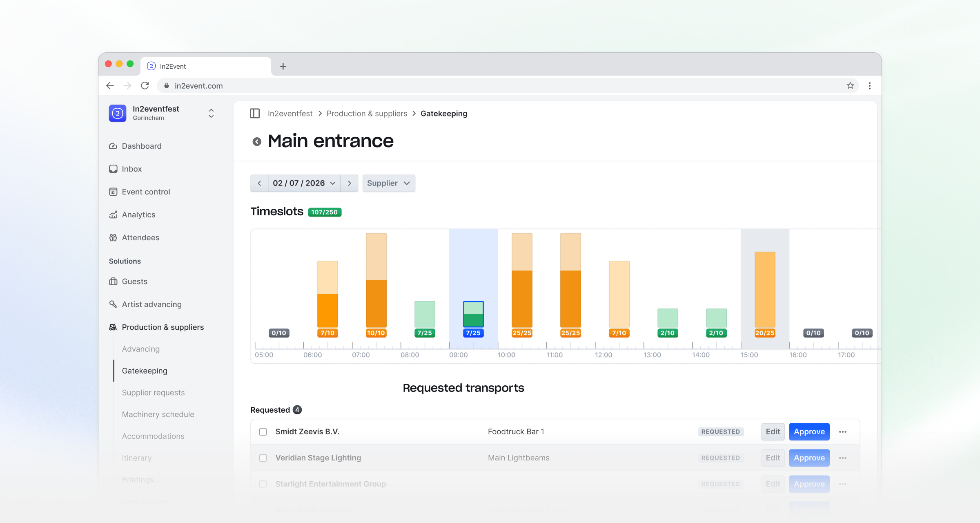
Task: Select the 10:00 timeslot bar 25/25
Action: click(x=522, y=280)
